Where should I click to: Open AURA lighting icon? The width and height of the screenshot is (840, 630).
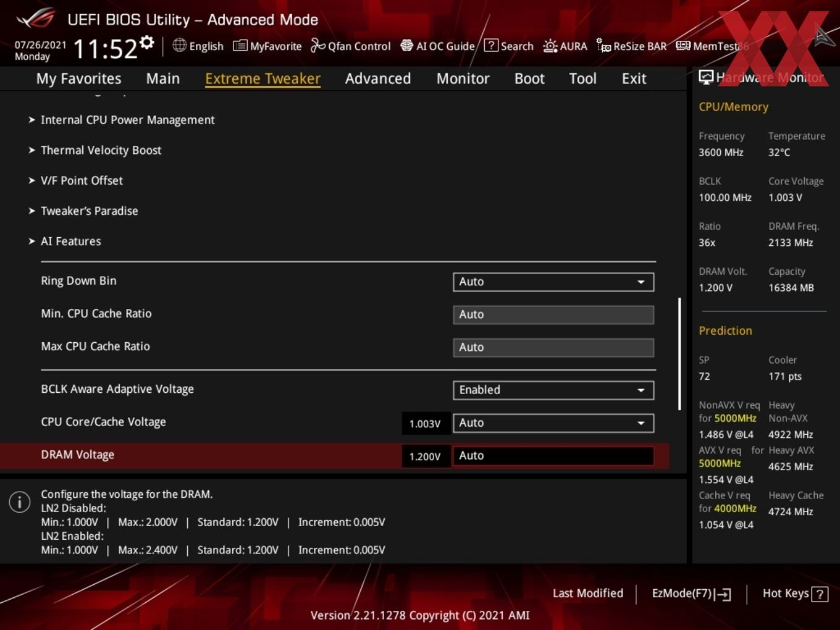(x=550, y=46)
